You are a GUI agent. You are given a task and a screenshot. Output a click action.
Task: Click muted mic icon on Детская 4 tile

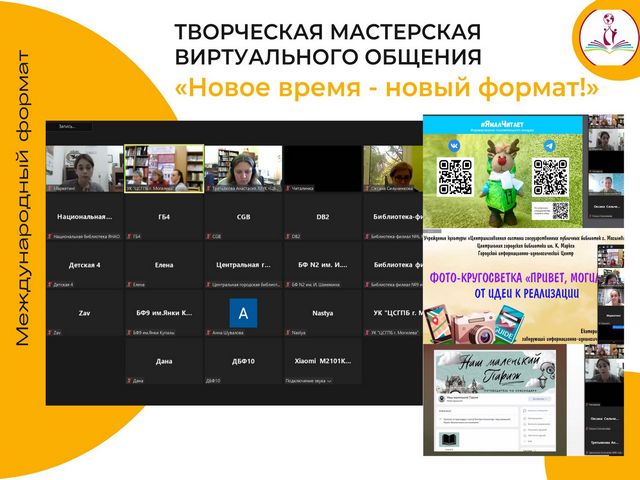pos(50,284)
